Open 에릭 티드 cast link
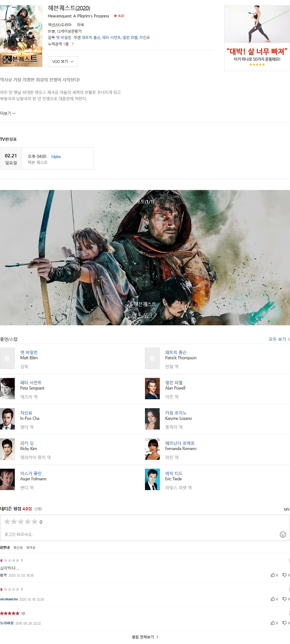This screenshot has height=644, width=290. [174, 473]
